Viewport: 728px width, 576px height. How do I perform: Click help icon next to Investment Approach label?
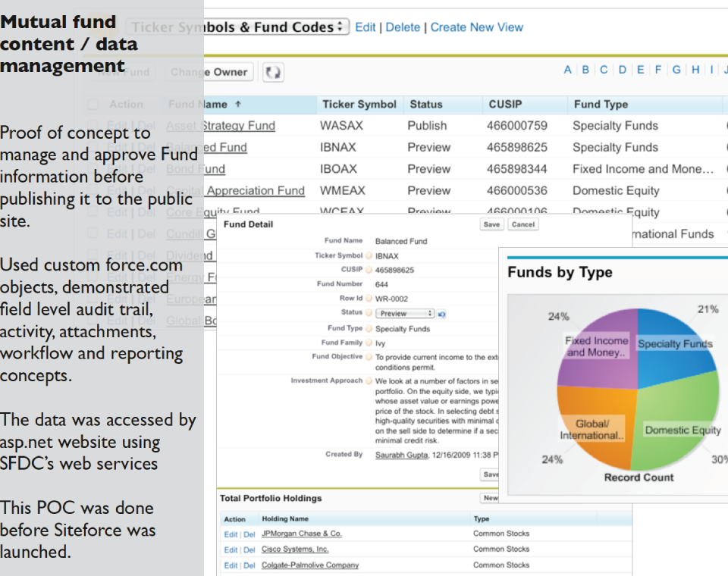pyautogui.click(x=369, y=380)
